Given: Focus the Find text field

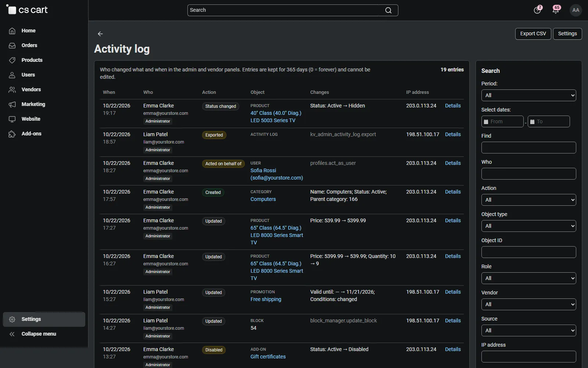Looking at the screenshot, I should [528, 148].
